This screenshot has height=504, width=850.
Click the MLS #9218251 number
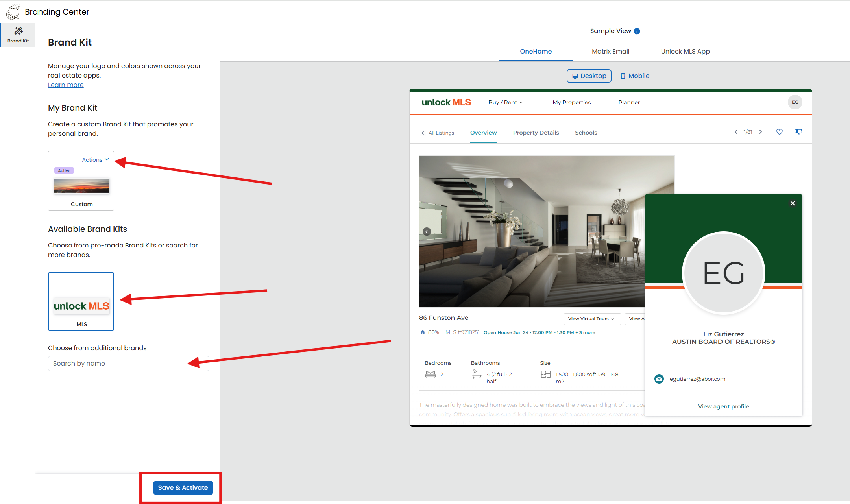[x=462, y=332]
